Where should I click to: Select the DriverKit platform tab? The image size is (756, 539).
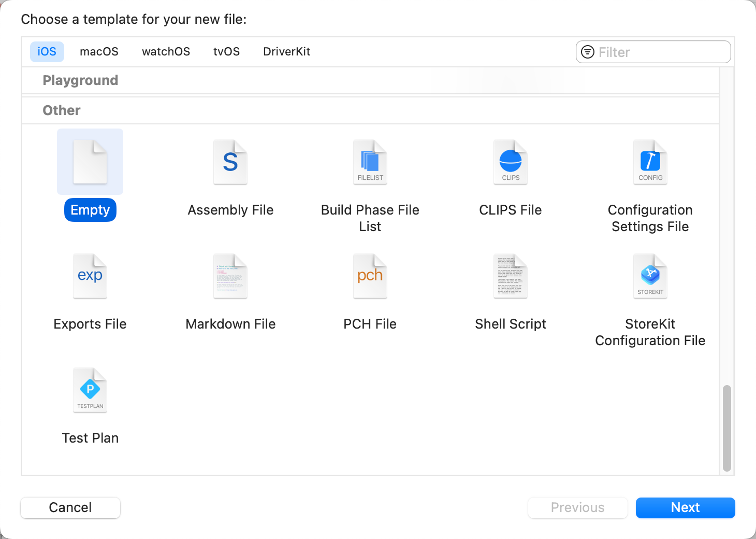point(286,51)
